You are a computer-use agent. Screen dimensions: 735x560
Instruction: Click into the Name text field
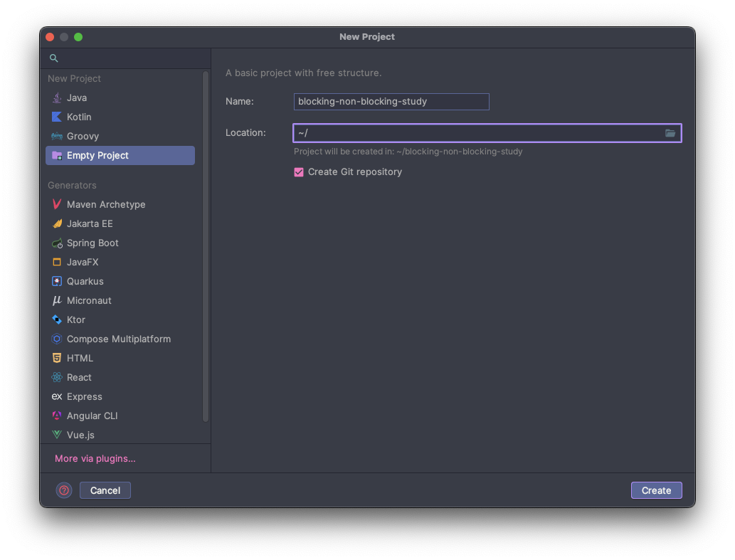(x=391, y=102)
